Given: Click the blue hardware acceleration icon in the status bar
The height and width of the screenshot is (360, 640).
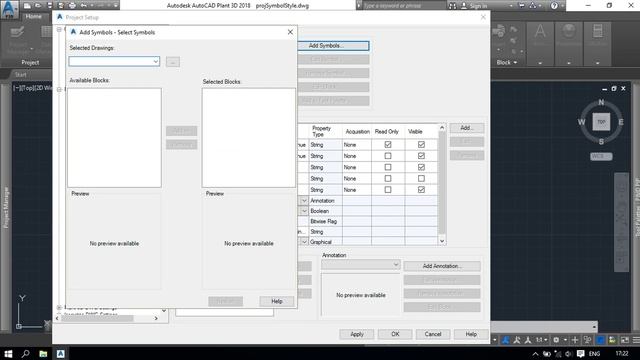Looking at the screenshot, I should click(600, 340).
